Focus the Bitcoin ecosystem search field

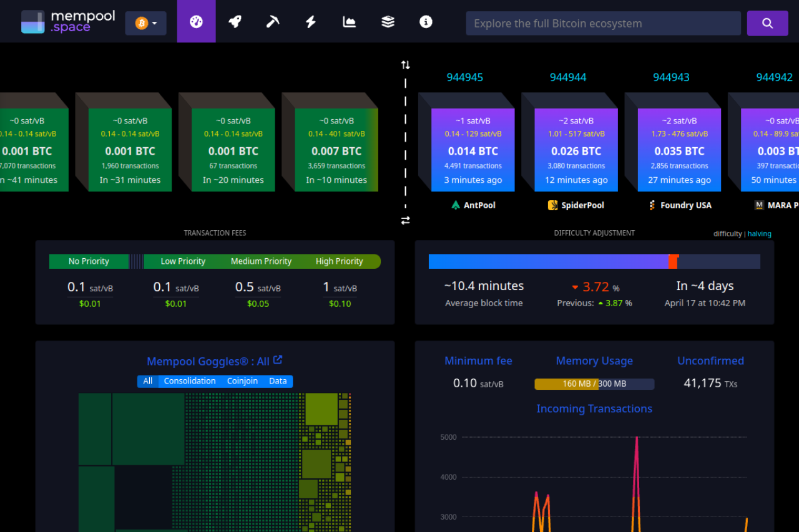point(602,24)
